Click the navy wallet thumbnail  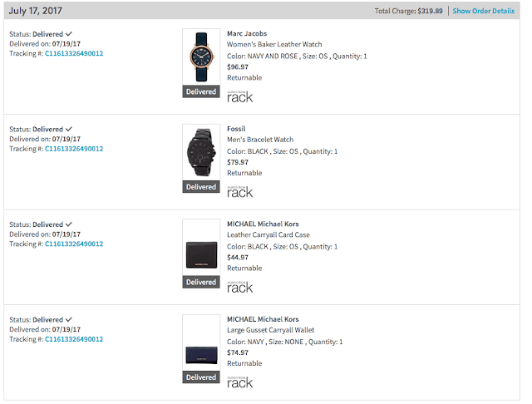201,342
